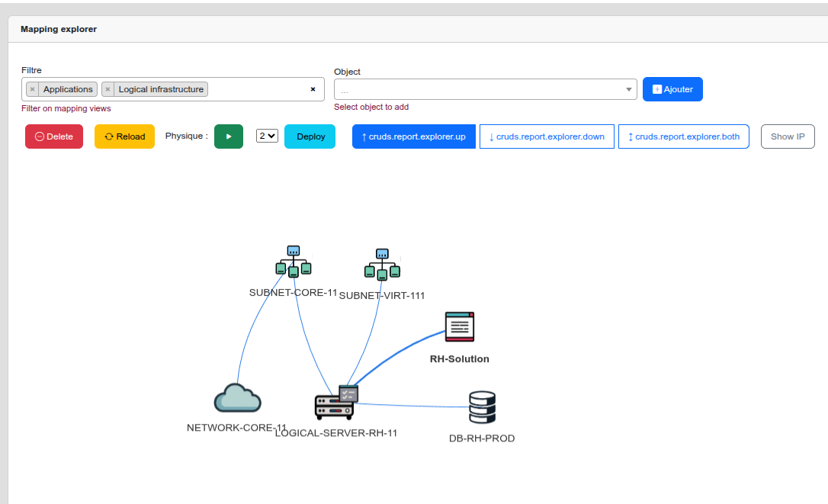Select explorer.down direction option
This screenshot has height=504, width=828.
click(547, 136)
